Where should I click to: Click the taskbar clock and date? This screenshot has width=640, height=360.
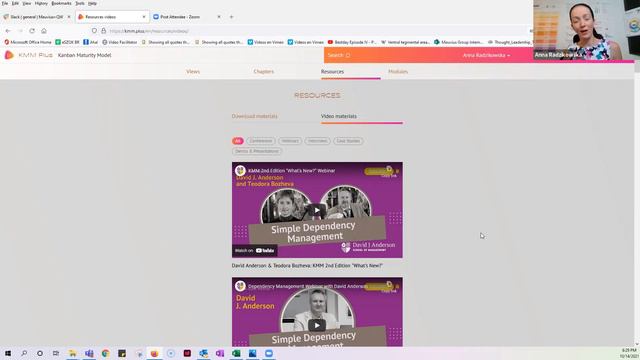629,353
